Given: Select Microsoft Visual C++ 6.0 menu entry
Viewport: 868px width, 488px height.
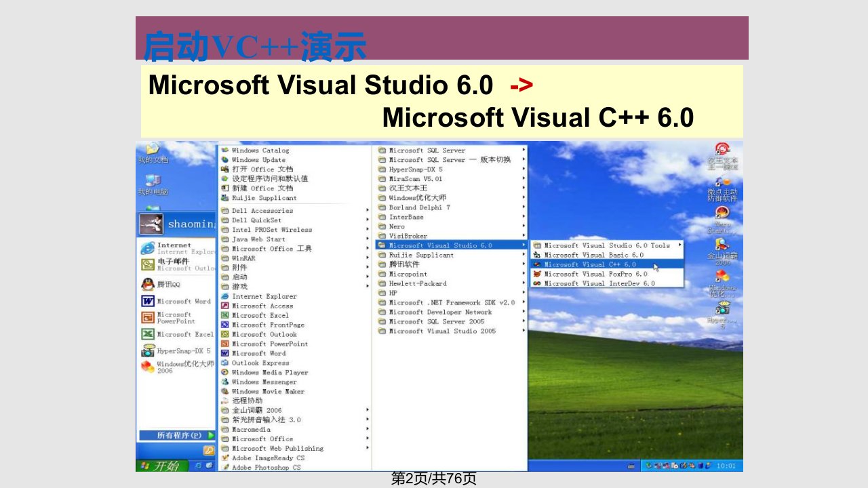Looking at the screenshot, I should point(608,264).
